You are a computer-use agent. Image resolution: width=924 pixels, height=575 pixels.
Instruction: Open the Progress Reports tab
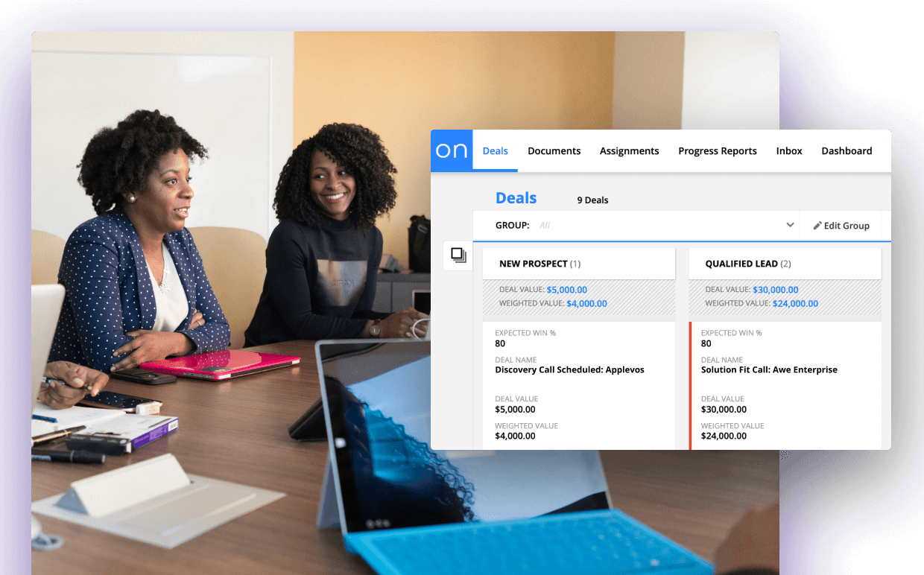coord(717,150)
